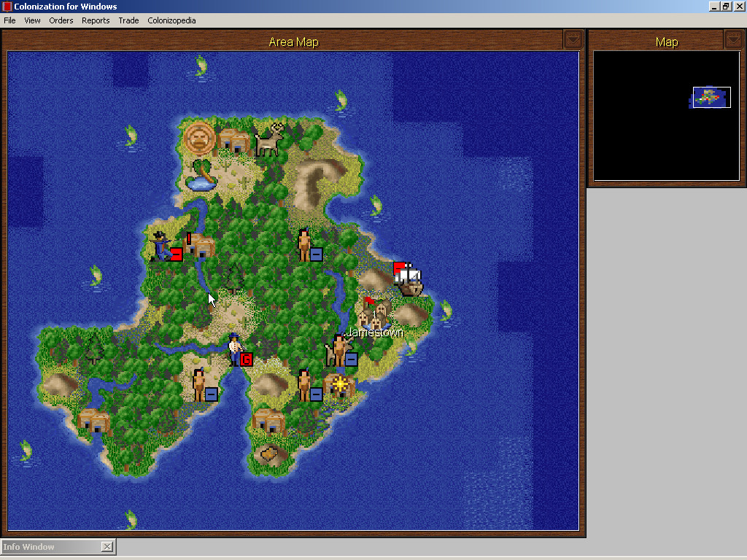Select the sailing ship near Jamestown
The width and height of the screenshot is (747, 560).
click(408, 279)
